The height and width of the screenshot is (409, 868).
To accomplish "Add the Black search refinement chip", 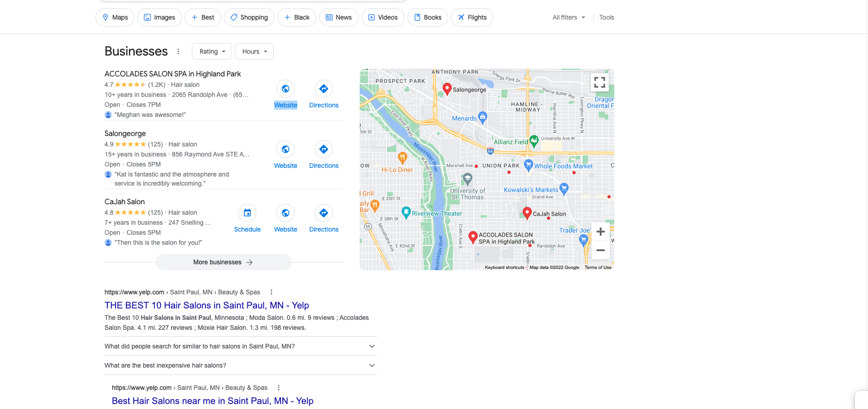I will tap(297, 17).
